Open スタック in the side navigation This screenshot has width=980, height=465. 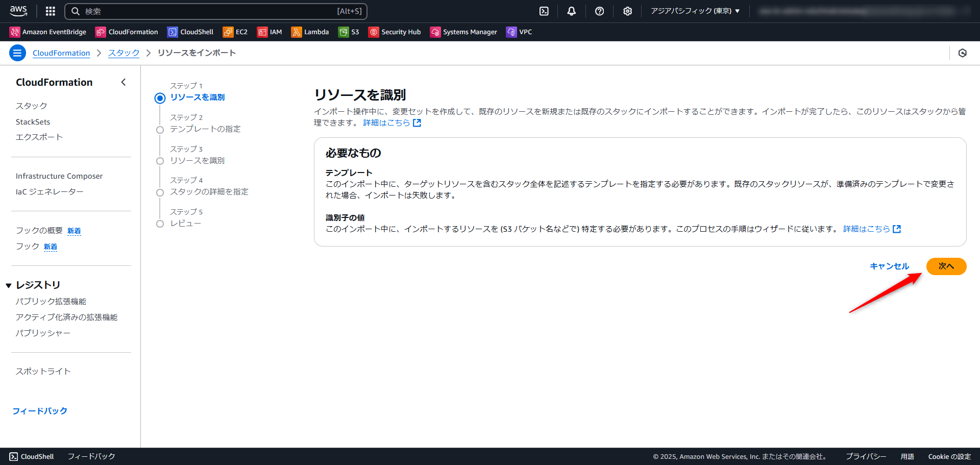coord(32,106)
